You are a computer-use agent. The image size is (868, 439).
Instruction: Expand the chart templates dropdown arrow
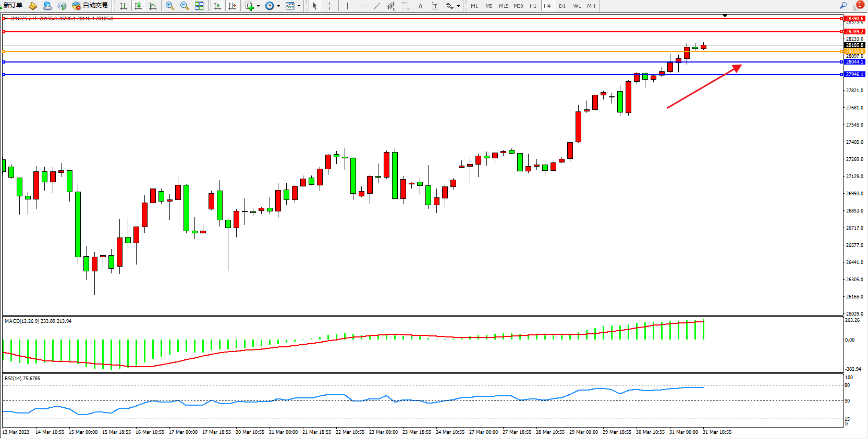point(299,6)
